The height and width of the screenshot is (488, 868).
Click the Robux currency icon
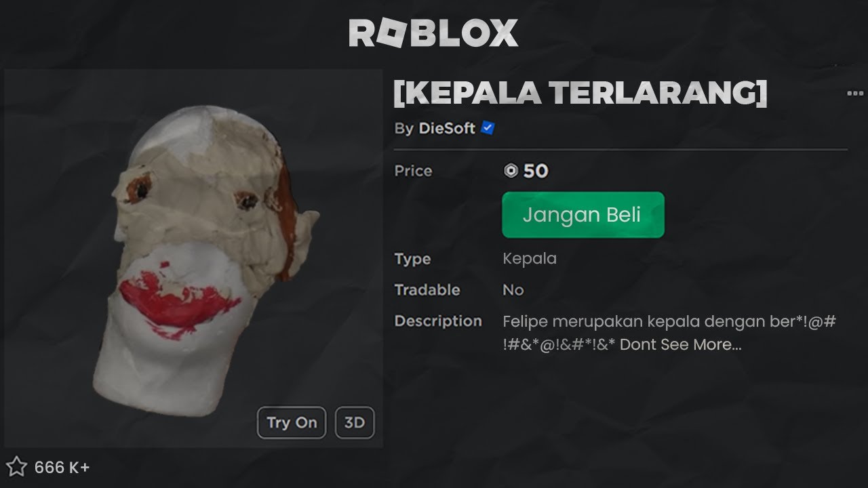pos(511,171)
